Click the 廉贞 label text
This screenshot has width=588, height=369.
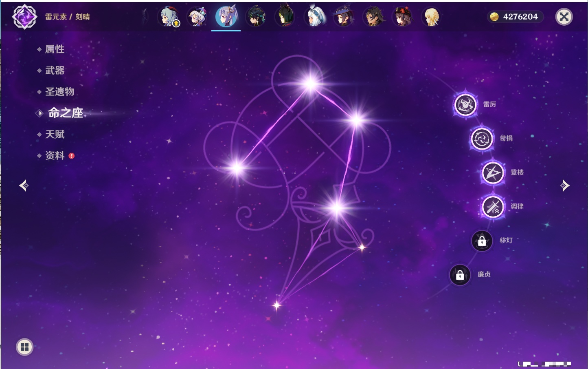coord(484,274)
